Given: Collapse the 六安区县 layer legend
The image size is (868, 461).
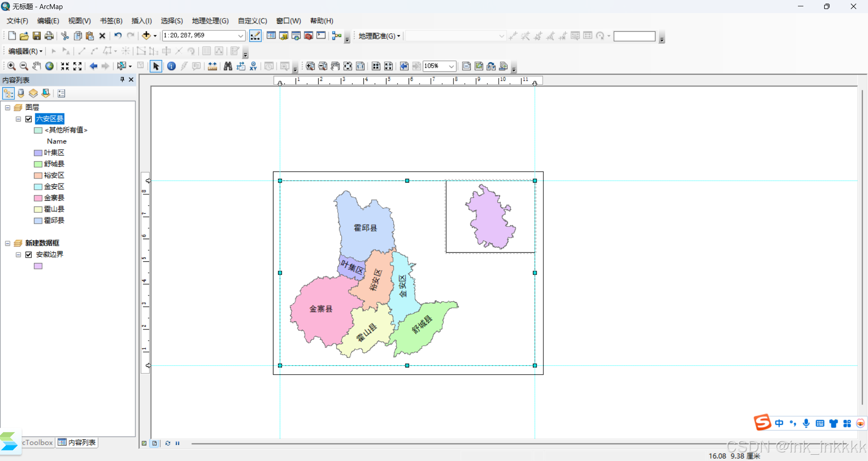Looking at the screenshot, I should pyautogui.click(x=19, y=119).
